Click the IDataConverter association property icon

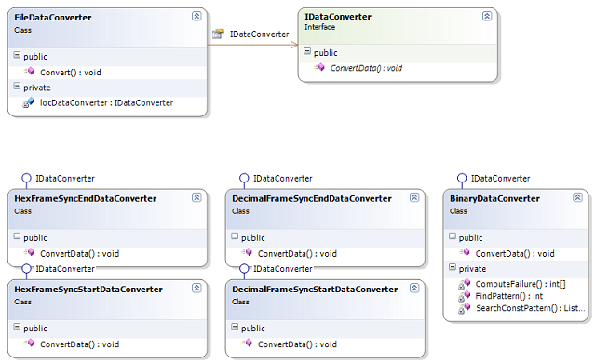(218, 34)
